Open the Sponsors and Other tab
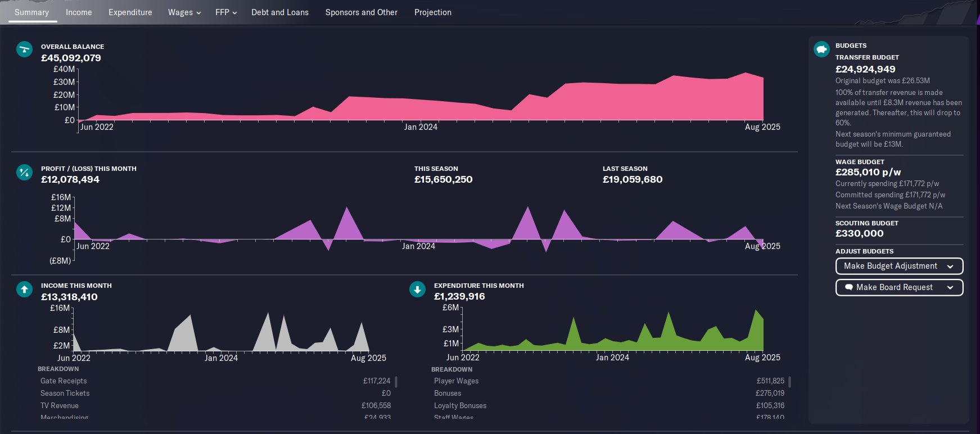The height and width of the screenshot is (434, 980). click(x=362, y=12)
